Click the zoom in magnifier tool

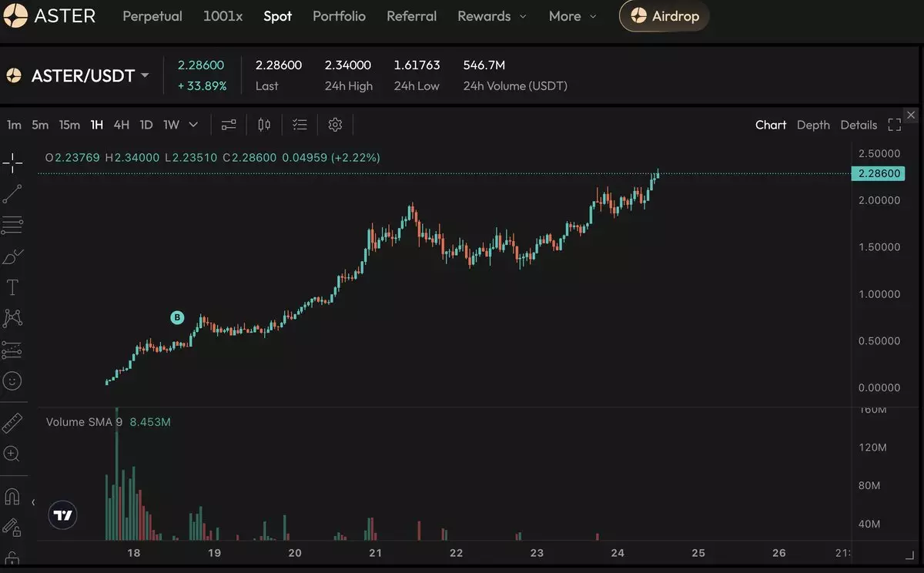click(x=12, y=454)
